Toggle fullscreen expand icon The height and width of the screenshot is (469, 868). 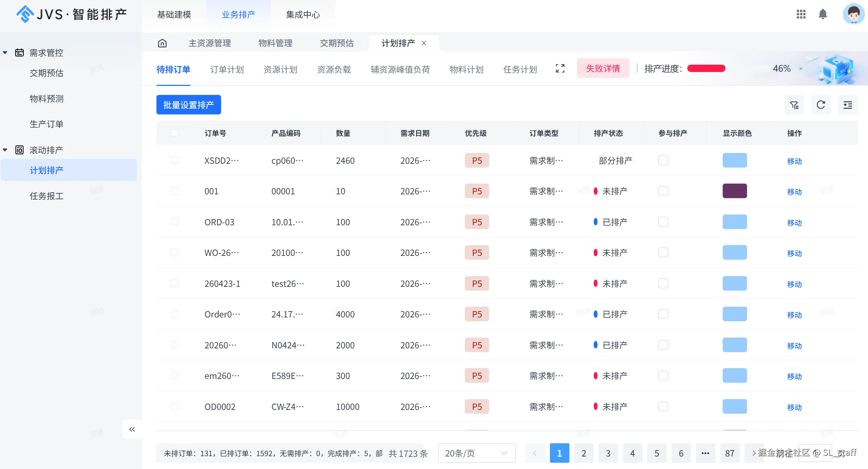point(560,68)
